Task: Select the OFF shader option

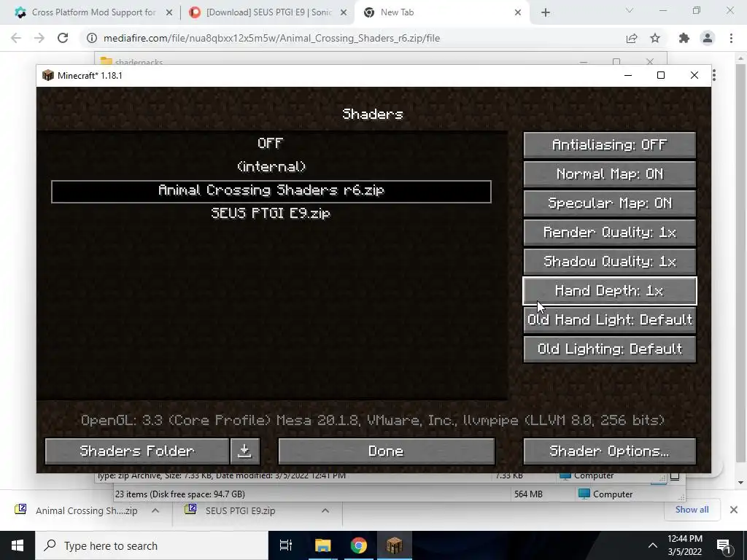Action: (x=271, y=144)
